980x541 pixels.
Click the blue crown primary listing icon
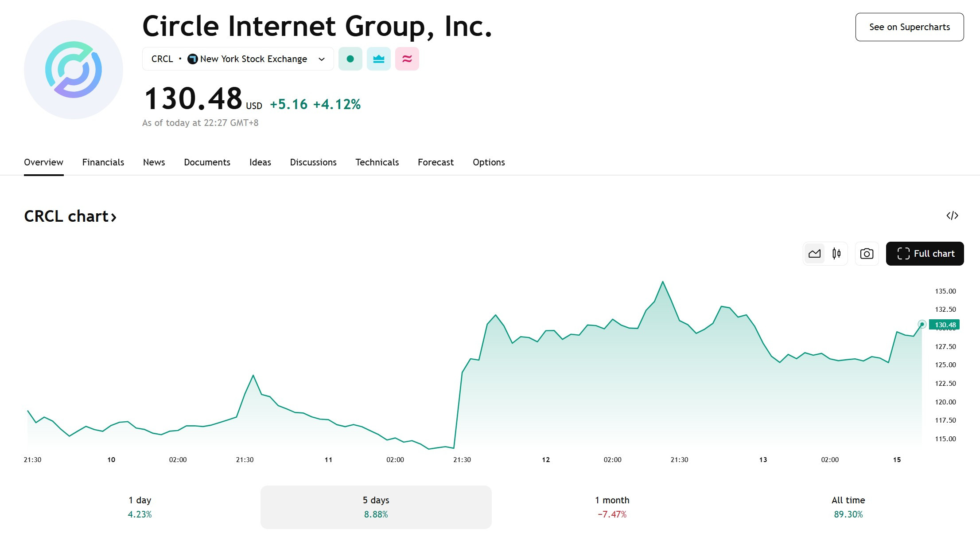(378, 59)
